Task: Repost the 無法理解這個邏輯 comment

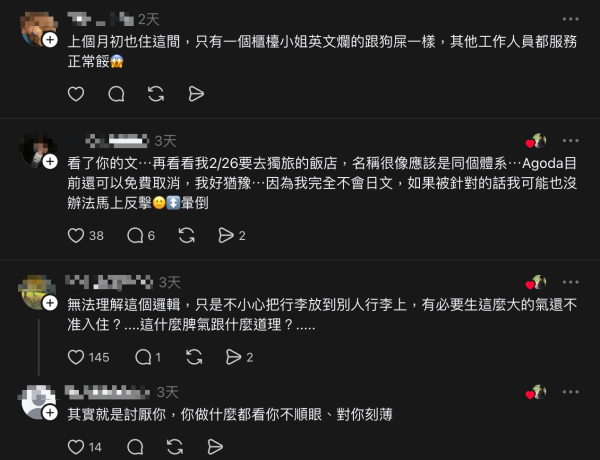Action: tap(194, 357)
